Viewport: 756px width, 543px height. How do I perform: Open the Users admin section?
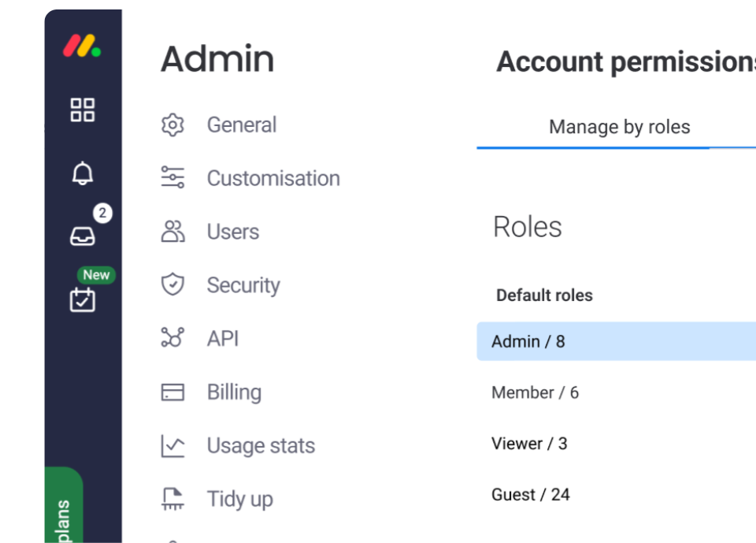(x=232, y=232)
